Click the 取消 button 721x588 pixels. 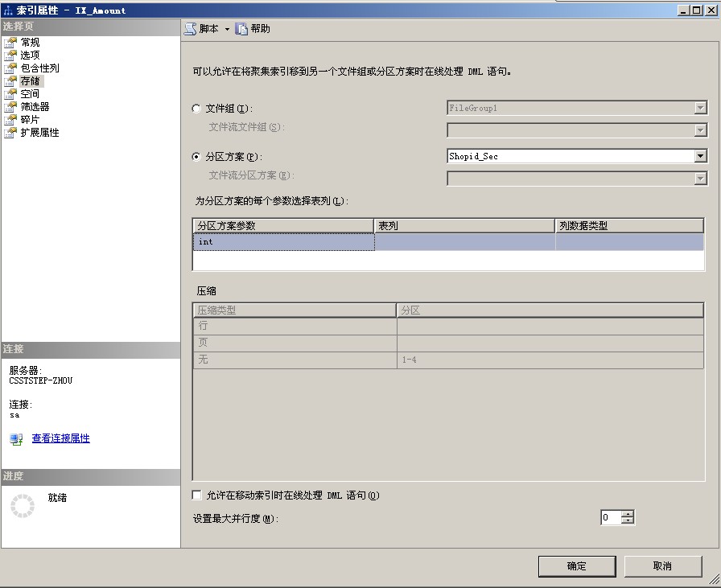pos(662,565)
